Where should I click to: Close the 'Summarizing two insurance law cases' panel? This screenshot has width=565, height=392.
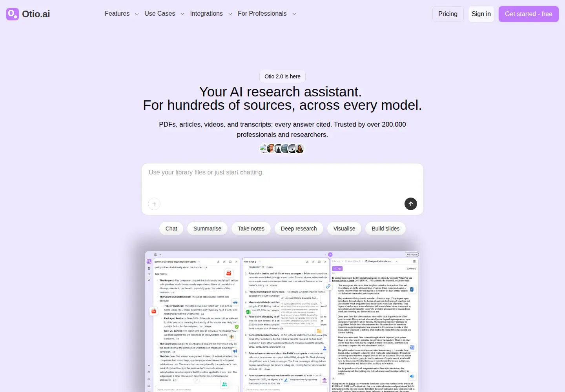pos(236,261)
